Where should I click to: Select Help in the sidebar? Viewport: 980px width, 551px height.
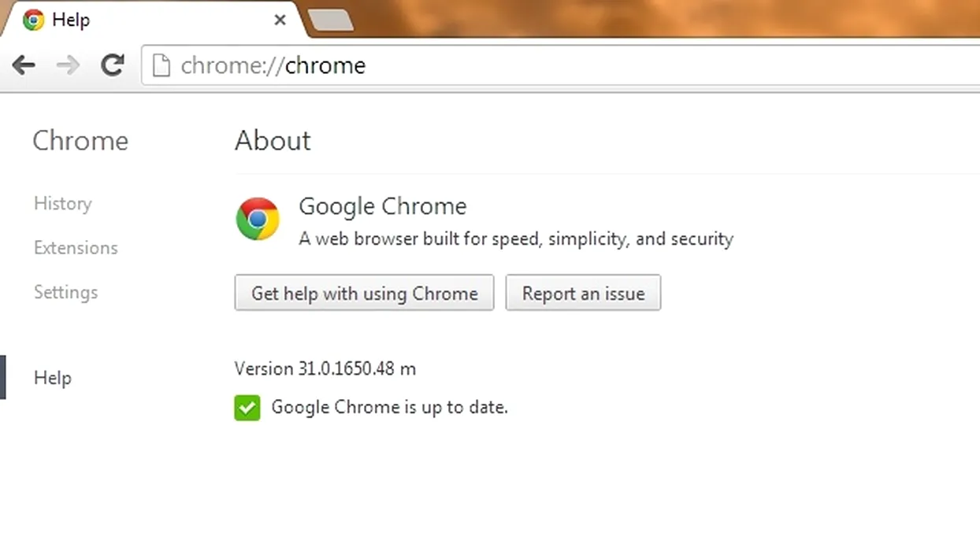click(x=53, y=378)
